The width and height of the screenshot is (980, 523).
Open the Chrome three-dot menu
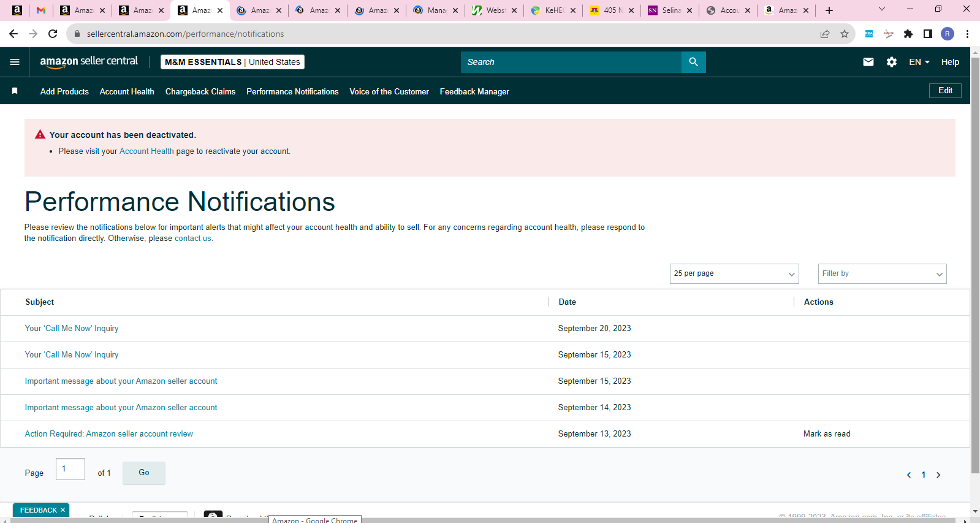point(967,34)
